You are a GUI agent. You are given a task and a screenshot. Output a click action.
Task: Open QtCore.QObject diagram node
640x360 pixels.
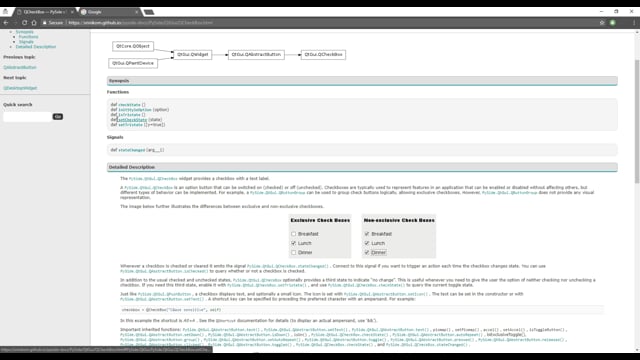click(x=133, y=46)
